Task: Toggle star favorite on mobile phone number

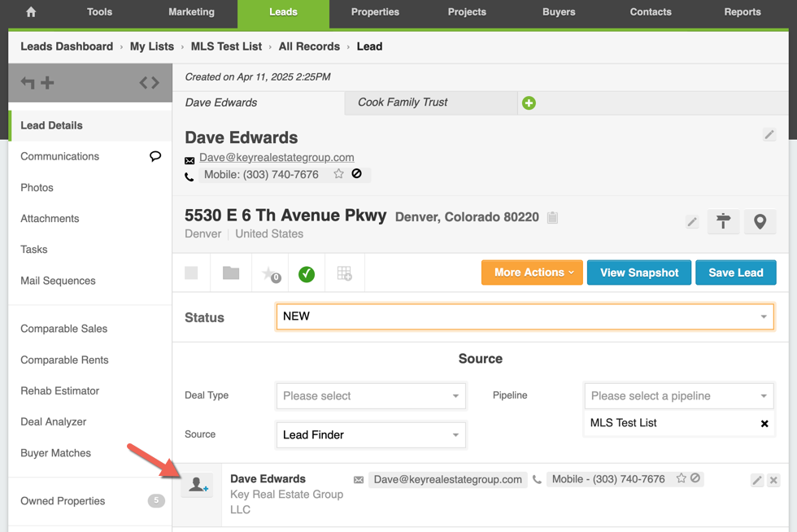Action: coord(338,174)
